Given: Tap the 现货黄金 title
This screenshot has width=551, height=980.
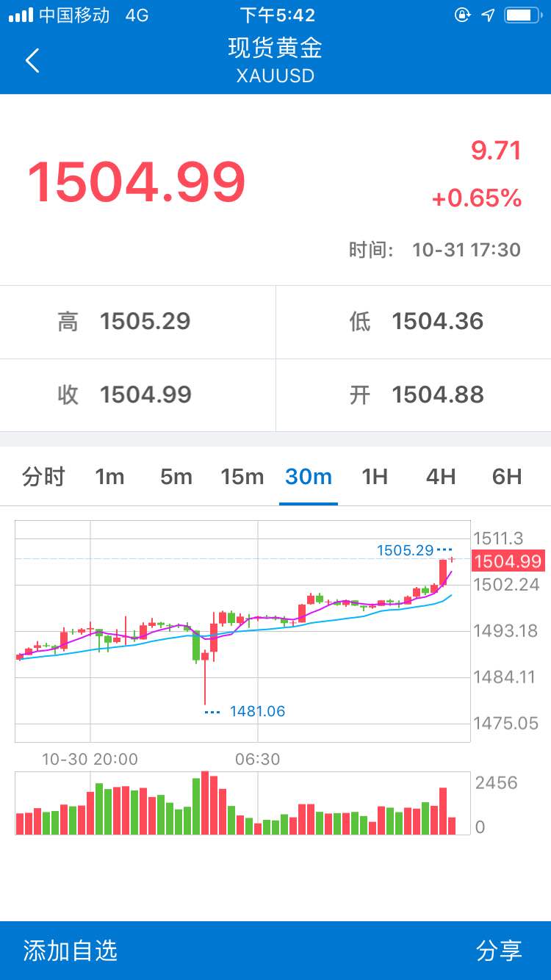Looking at the screenshot, I should pos(275,48).
